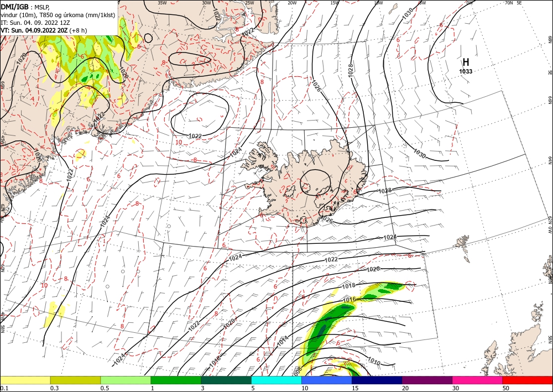Screen dimensions: 553x392
Task: Click the cyan 5 mm legend swatch
Action: pos(276,380)
